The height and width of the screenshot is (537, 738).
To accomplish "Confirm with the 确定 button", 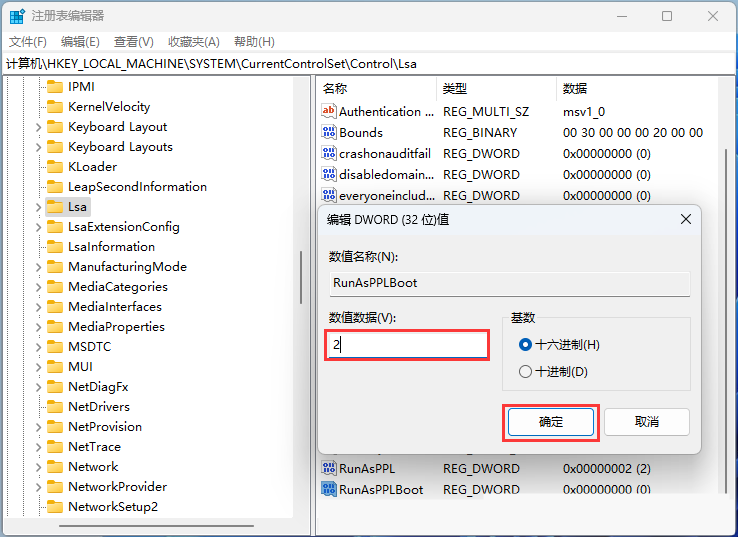I will pos(551,422).
